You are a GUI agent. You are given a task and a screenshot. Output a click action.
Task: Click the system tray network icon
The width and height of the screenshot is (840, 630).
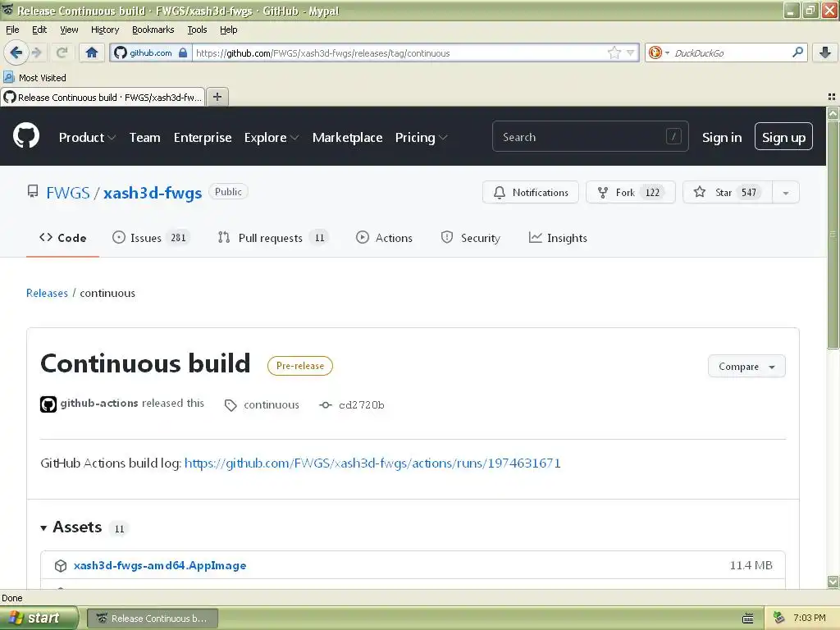click(x=779, y=619)
